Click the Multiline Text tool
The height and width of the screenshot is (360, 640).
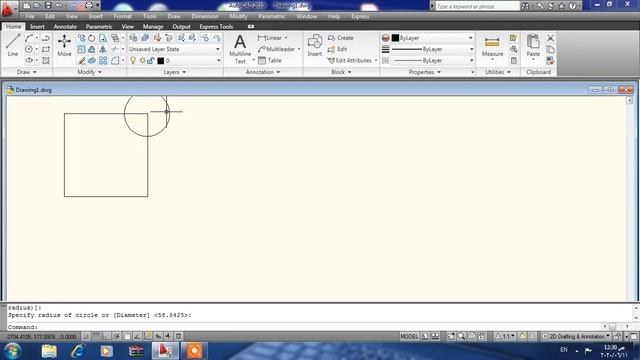(240, 49)
